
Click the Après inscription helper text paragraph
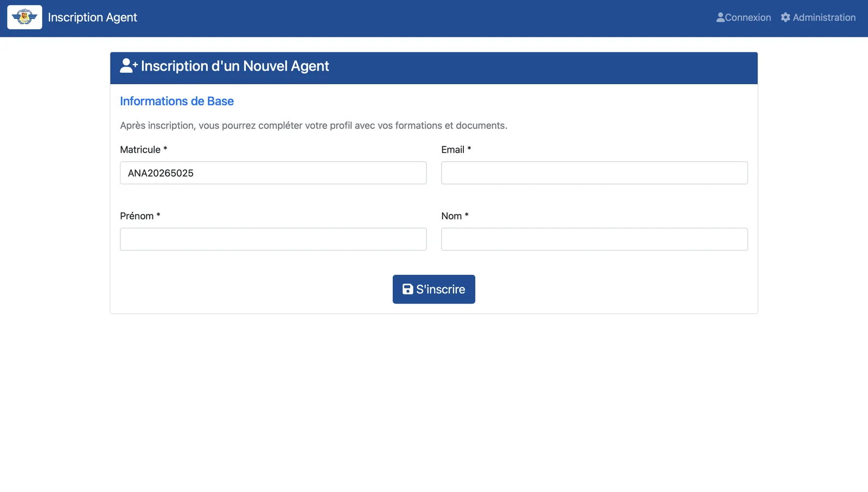click(x=314, y=125)
